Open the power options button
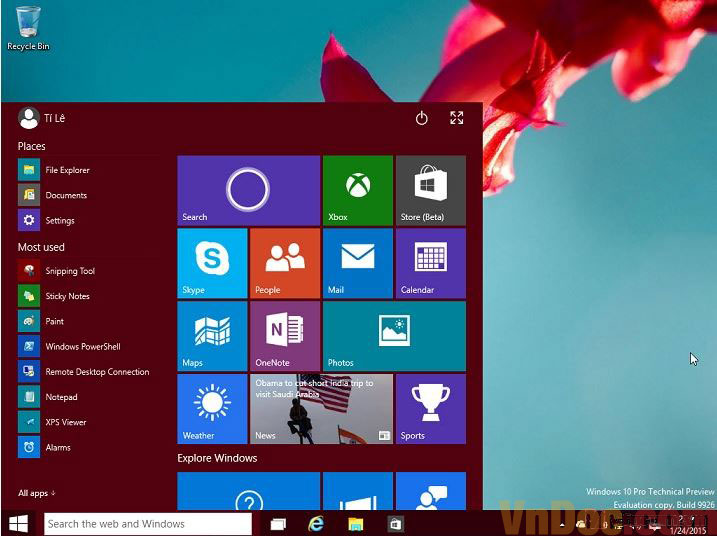This screenshot has width=717, height=536. click(422, 118)
